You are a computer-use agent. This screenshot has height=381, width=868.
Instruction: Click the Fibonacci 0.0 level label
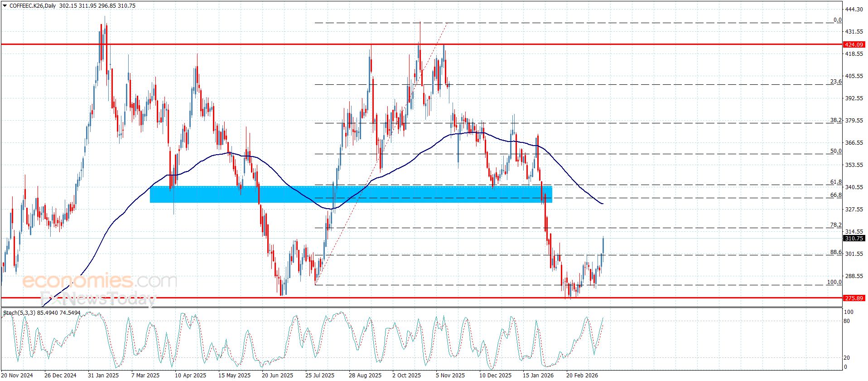click(x=837, y=20)
